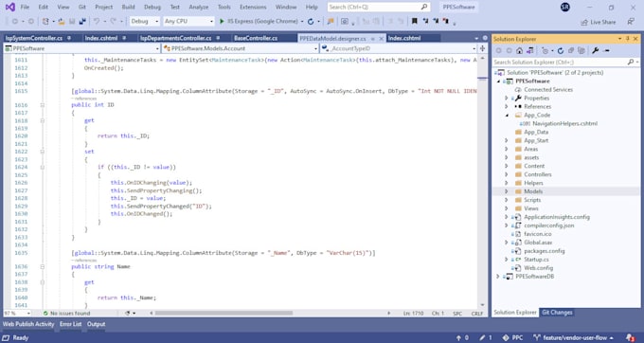Expand the Properties node in Solution Explorer
This screenshot has height=343, width=644.
[507, 99]
